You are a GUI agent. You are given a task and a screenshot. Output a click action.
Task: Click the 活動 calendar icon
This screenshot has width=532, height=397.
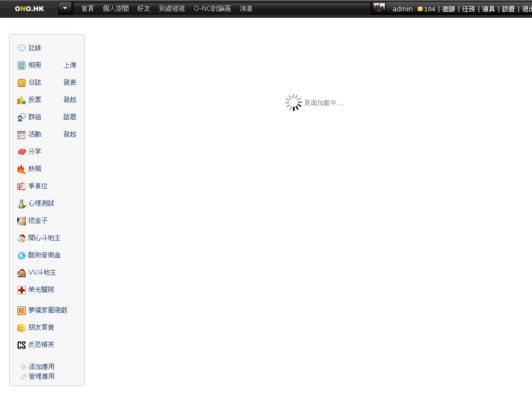(22, 135)
